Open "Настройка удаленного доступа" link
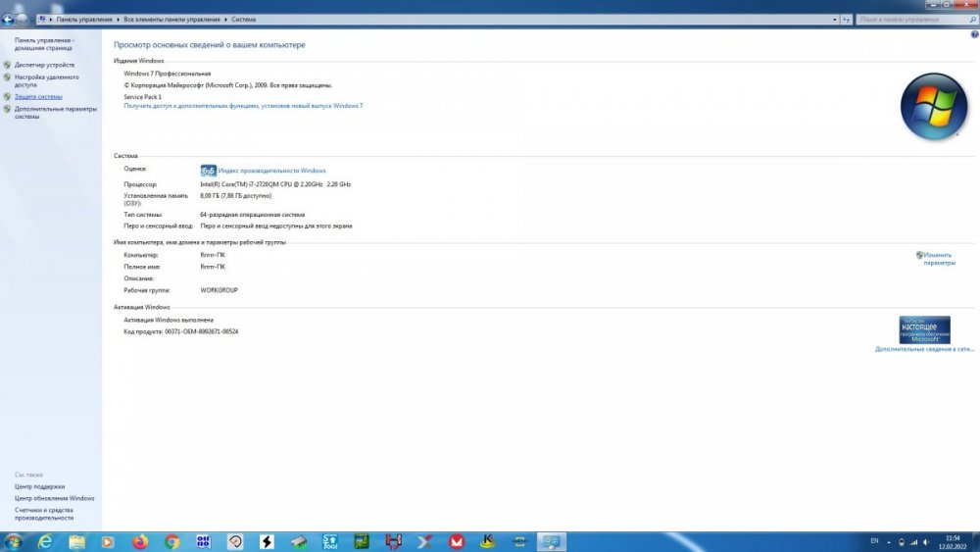This screenshot has width=980, height=552. click(46, 80)
